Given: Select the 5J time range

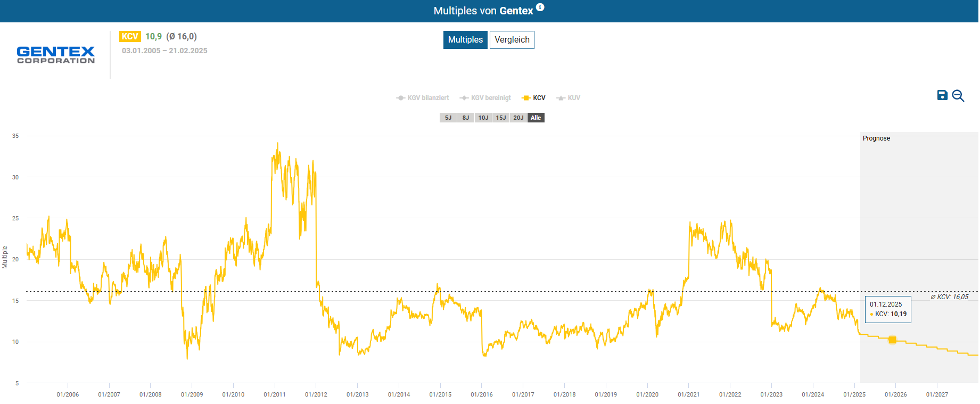Looking at the screenshot, I should coord(448,118).
